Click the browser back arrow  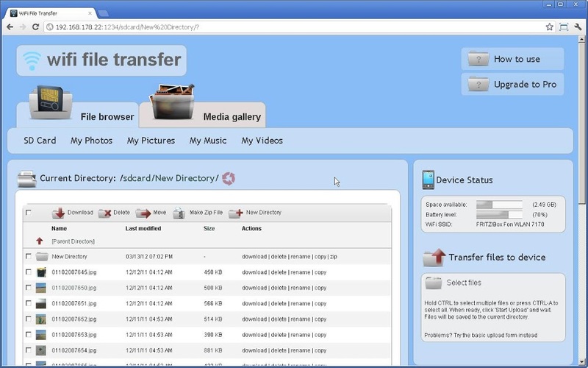(x=10, y=27)
